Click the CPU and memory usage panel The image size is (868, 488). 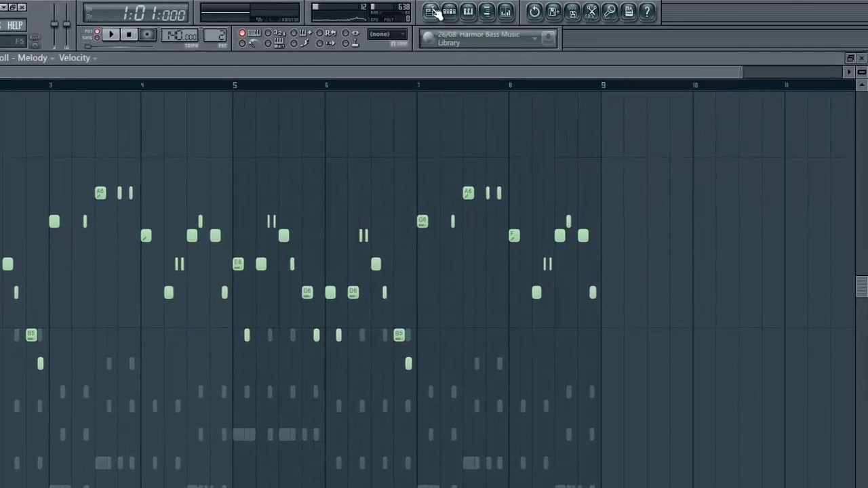(361, 13)
